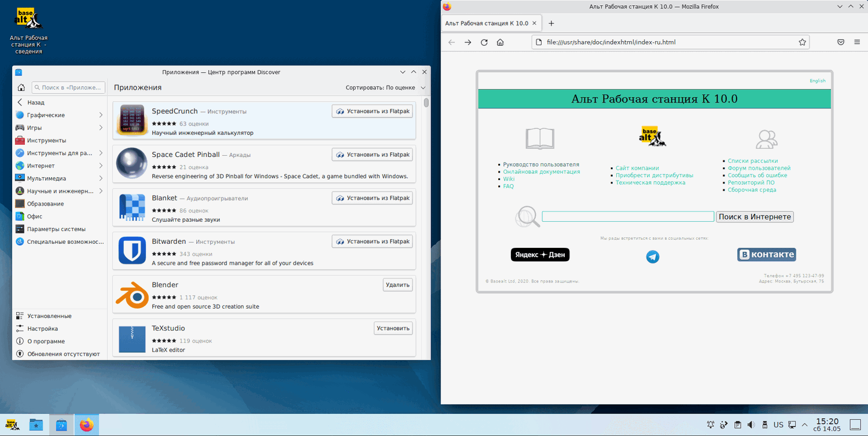Expand the Мультимедиа category chevron
Image resolution: width=868 pixels, height=436 pixels.
(101, 178)
